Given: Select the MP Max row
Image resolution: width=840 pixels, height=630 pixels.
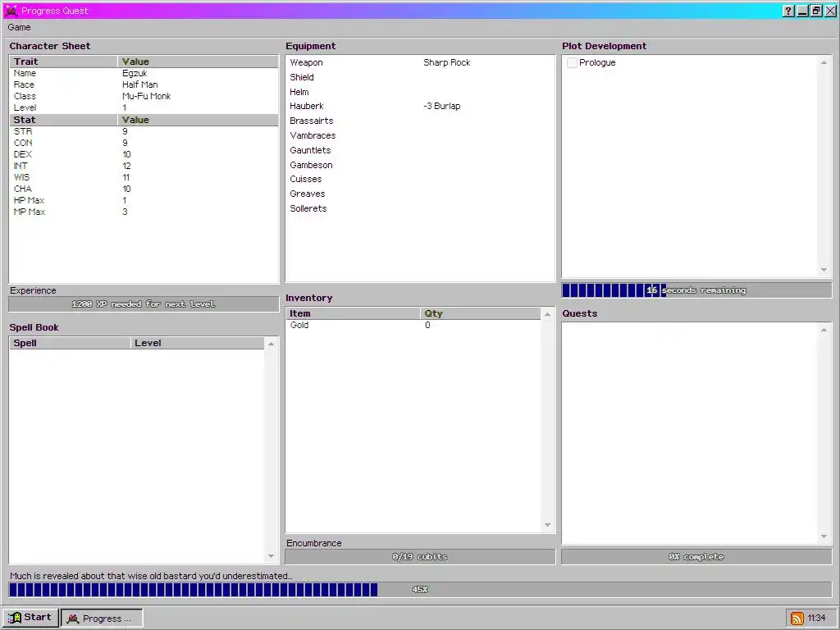Looking at the screenshot, I should click(x=144, y=212).
